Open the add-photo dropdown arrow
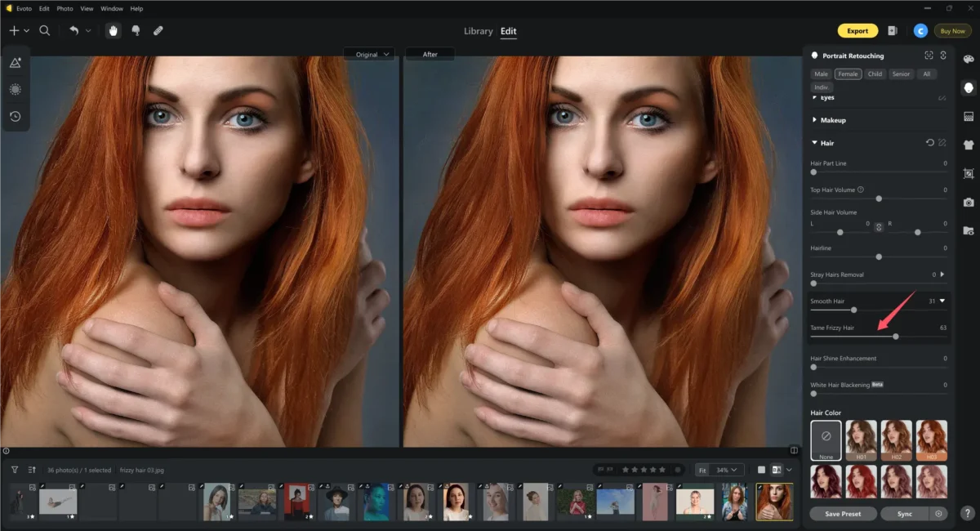Screen dimensions: 980x531 27,30
